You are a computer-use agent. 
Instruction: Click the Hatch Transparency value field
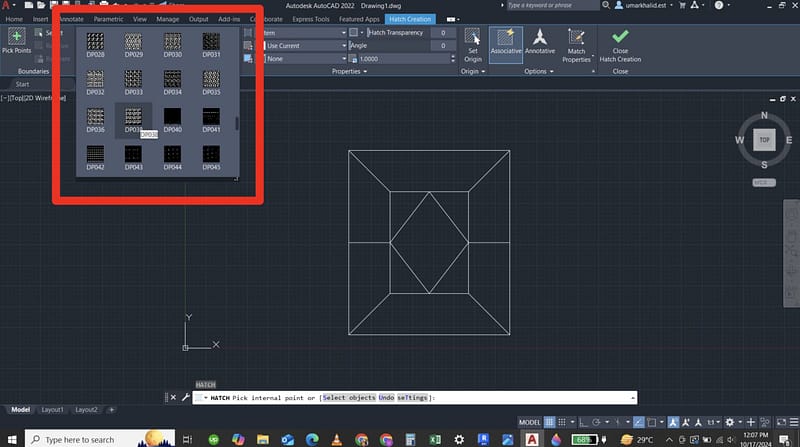[437, 33]
